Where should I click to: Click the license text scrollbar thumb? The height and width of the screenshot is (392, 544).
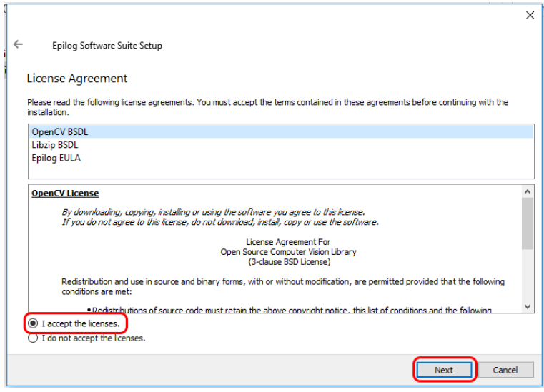click(x=528, y=223)
